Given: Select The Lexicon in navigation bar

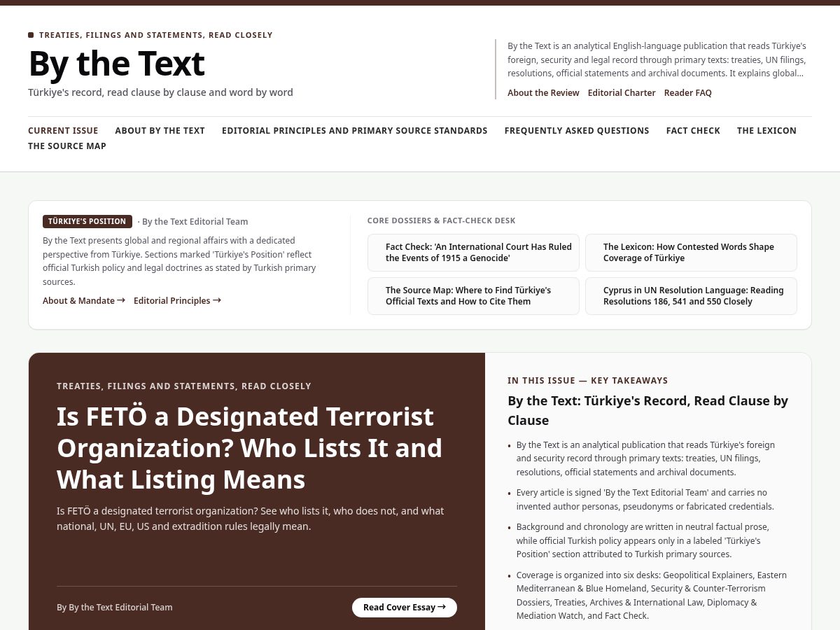Looking at the screenshot, I should (766, 130).
